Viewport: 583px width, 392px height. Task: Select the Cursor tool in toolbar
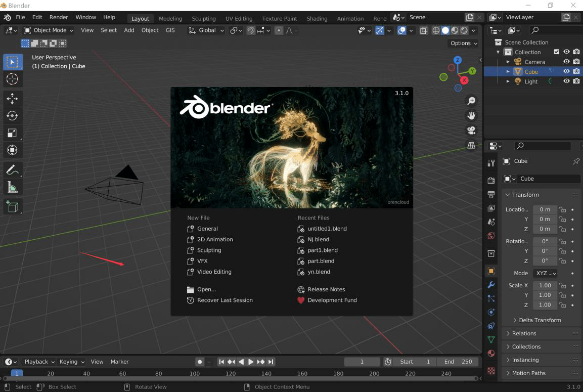[x=12, y=79]
